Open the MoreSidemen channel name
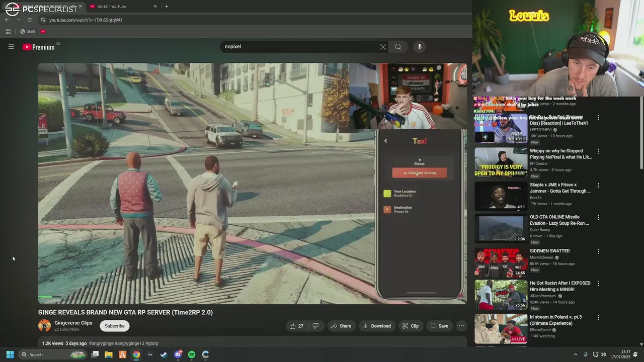This screenshot has width=644, height=362. coord(541,257)
